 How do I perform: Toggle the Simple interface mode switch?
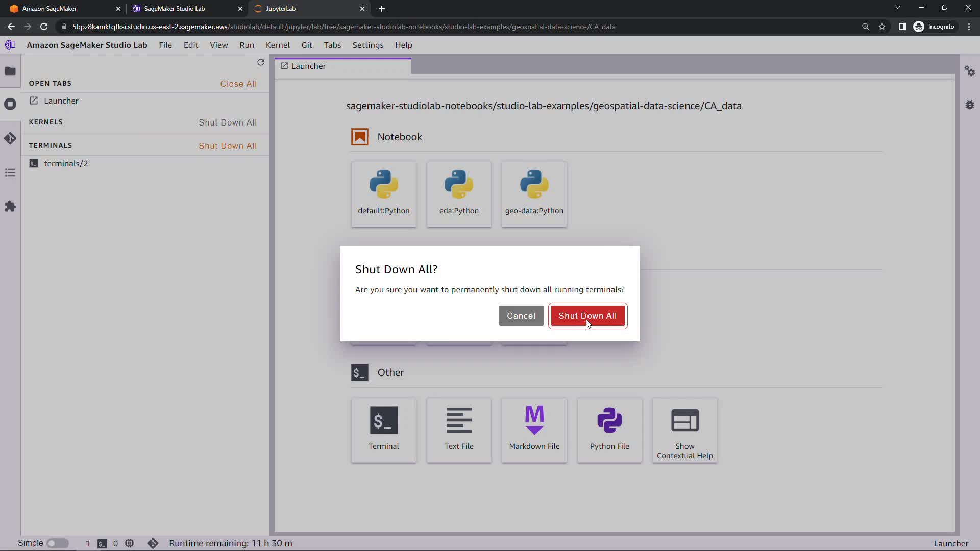tap(58, 543)
